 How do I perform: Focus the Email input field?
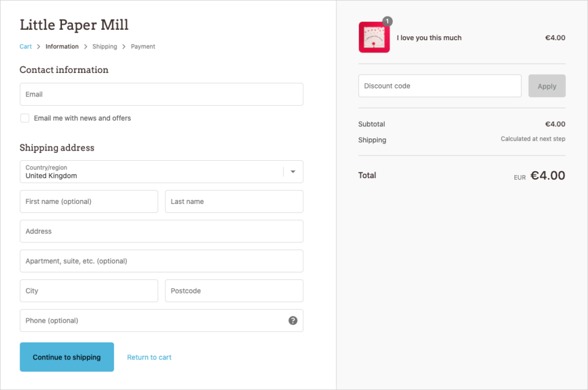(x=161, y=94)
